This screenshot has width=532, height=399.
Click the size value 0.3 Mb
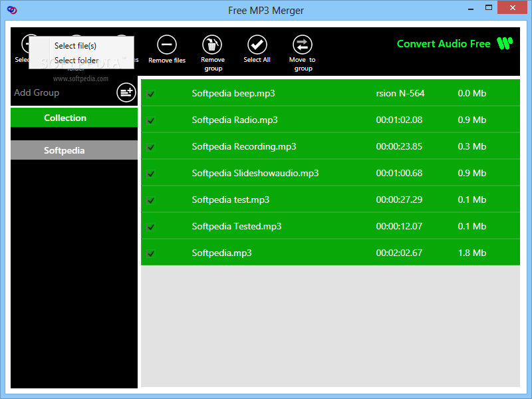(x=472, y=146)
